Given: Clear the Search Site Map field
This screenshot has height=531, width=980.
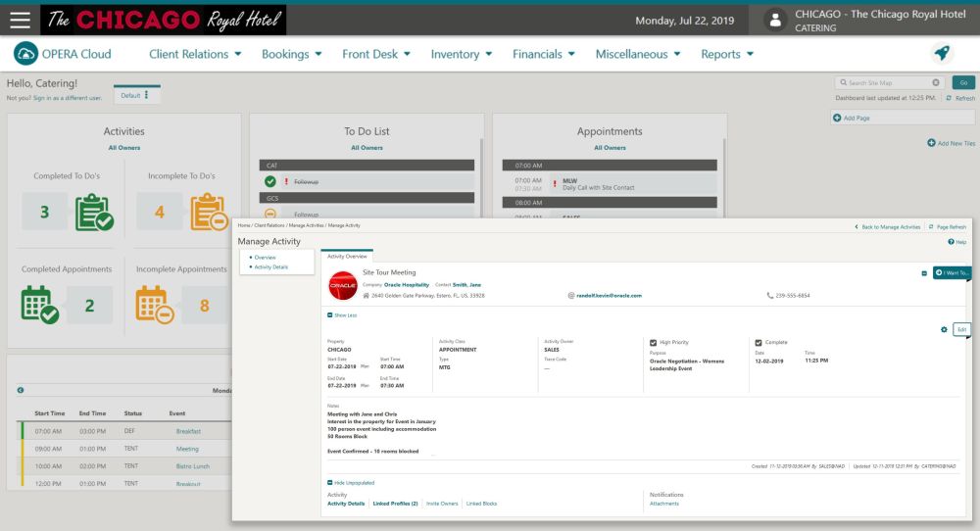Looking at the screenshot, I should coord(936,82).
